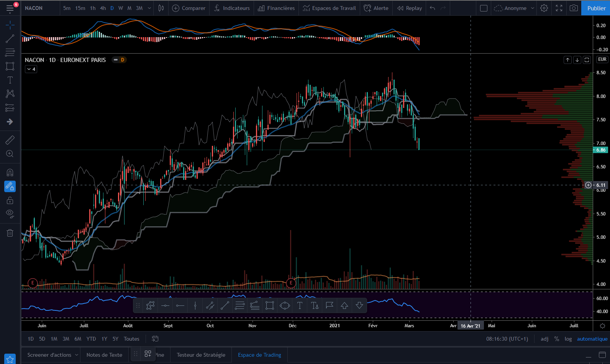Viewport: 610px width, 364px height.
Task: Open the timezone menu showing UTC+1
Action: pyautogui.click(x=507, y=339)
